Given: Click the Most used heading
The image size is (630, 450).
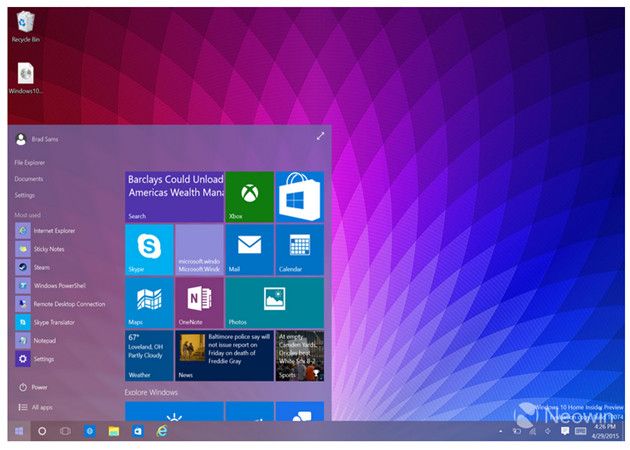Looking at the screenshot, I should point(27,215).
